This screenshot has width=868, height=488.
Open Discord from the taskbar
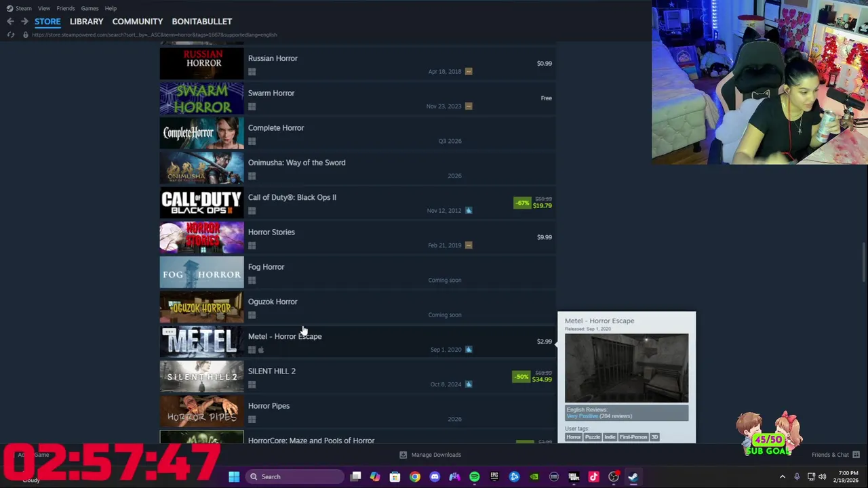(435, 476)
